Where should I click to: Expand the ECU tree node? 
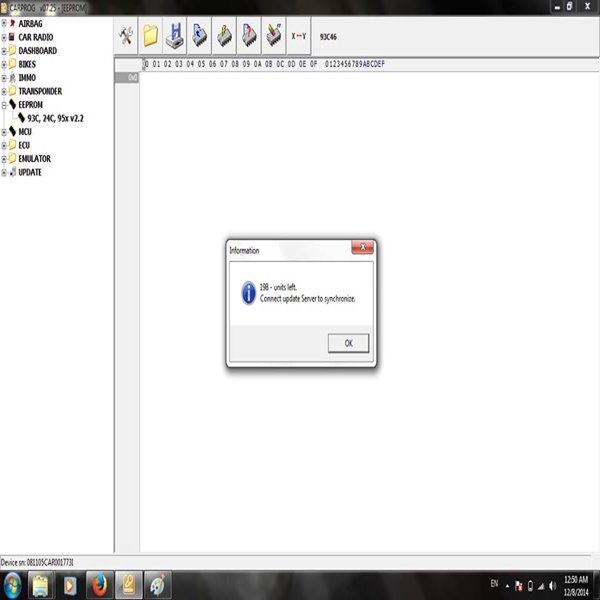4,145
